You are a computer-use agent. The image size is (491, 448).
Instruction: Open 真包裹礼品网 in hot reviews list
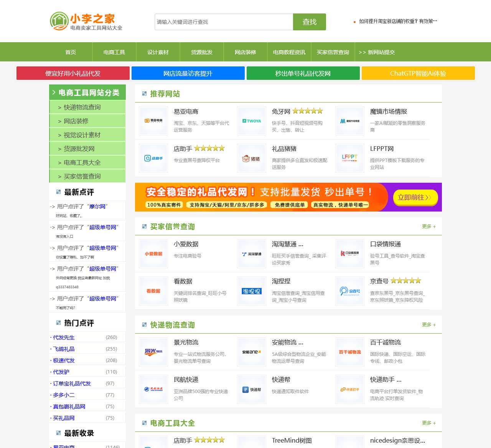[69, 407]
